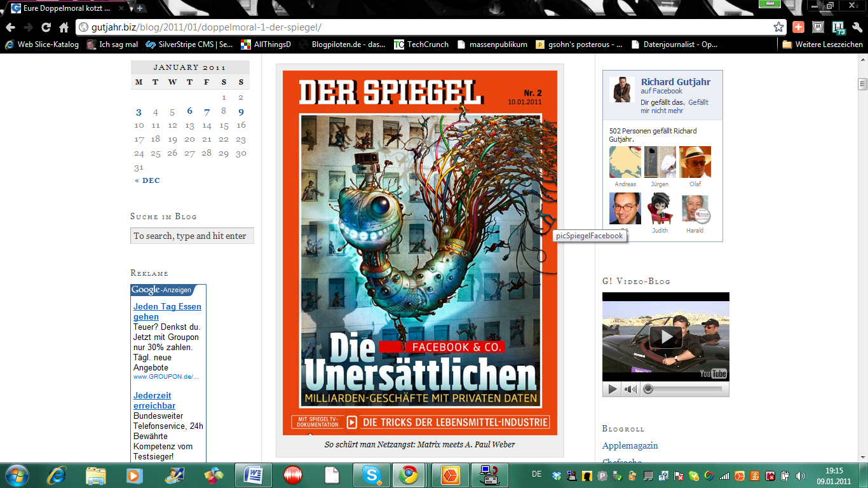Viewport: 868px width, 488px height.
Task: Click the browser back arrow
Action: pos(10,27)
